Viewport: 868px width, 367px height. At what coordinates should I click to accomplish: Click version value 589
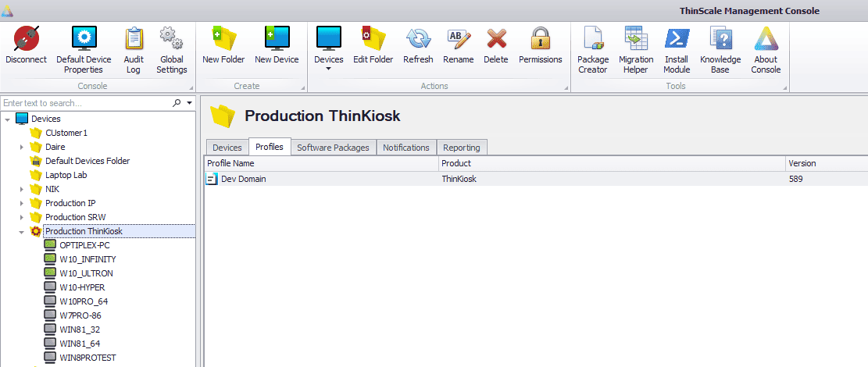[x=796, y=179]
